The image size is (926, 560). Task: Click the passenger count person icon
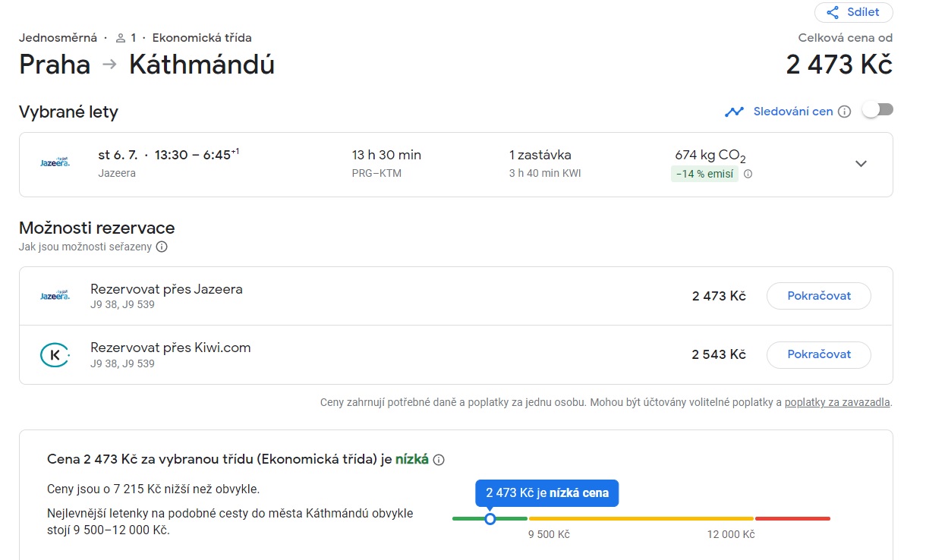coord(120,38)
